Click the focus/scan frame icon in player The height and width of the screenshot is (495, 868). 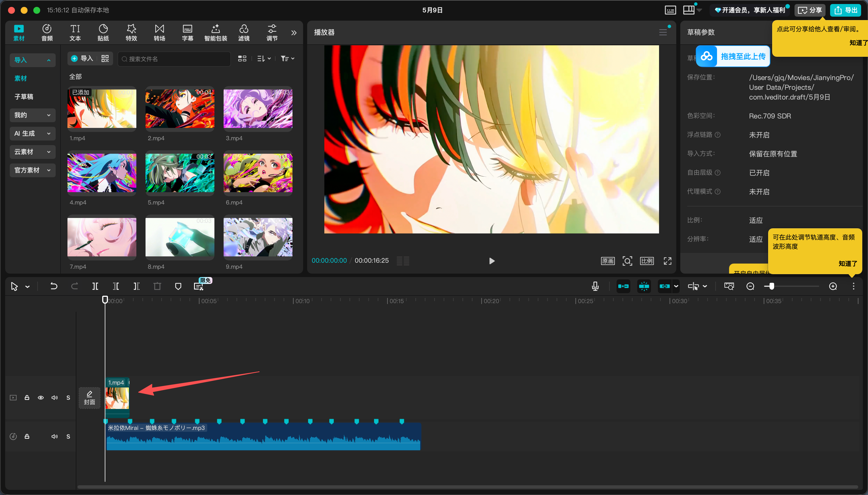[x=627, y=261]
